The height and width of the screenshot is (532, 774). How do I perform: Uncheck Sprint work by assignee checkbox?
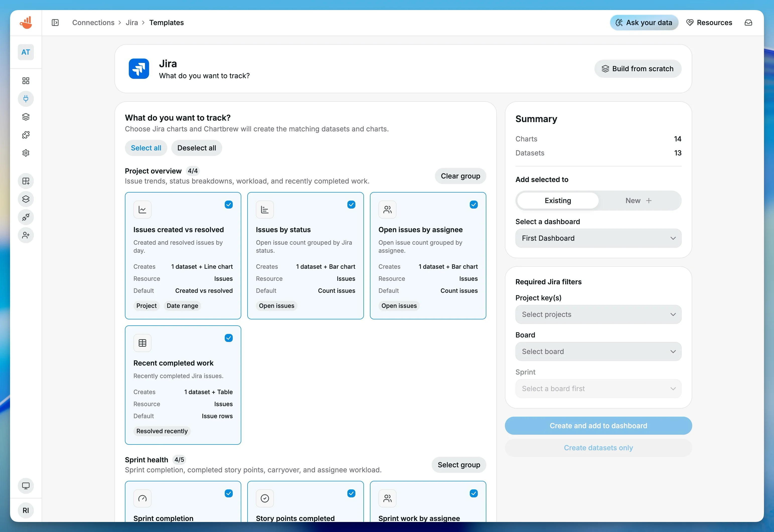pos(474,493)
